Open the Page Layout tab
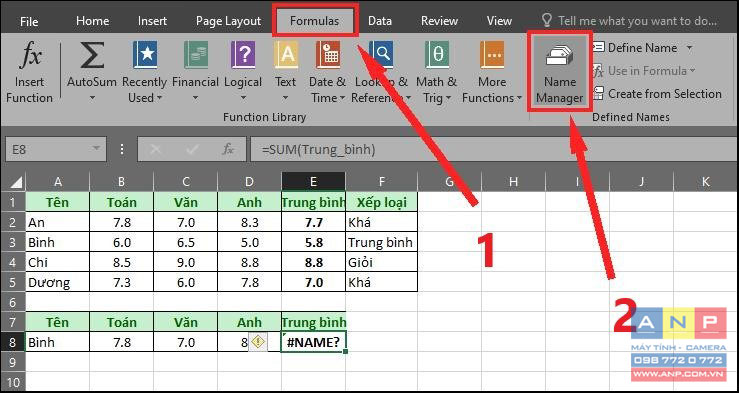 228,21
